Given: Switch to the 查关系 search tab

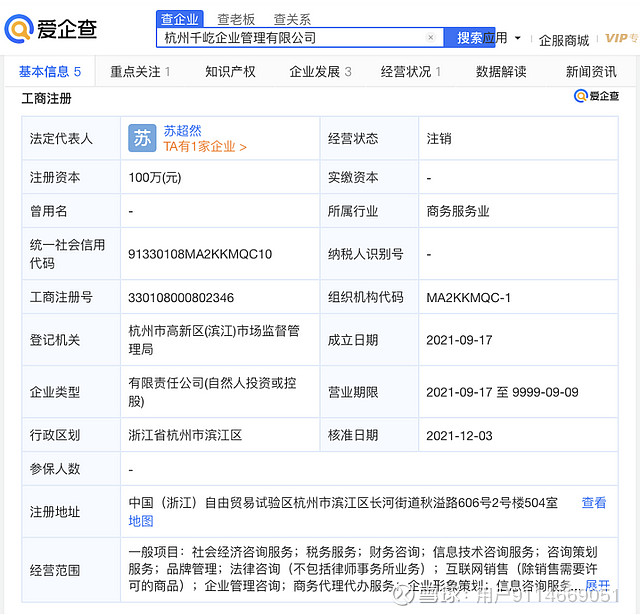Looking at the screenshot, I should [x=292, y=19].
